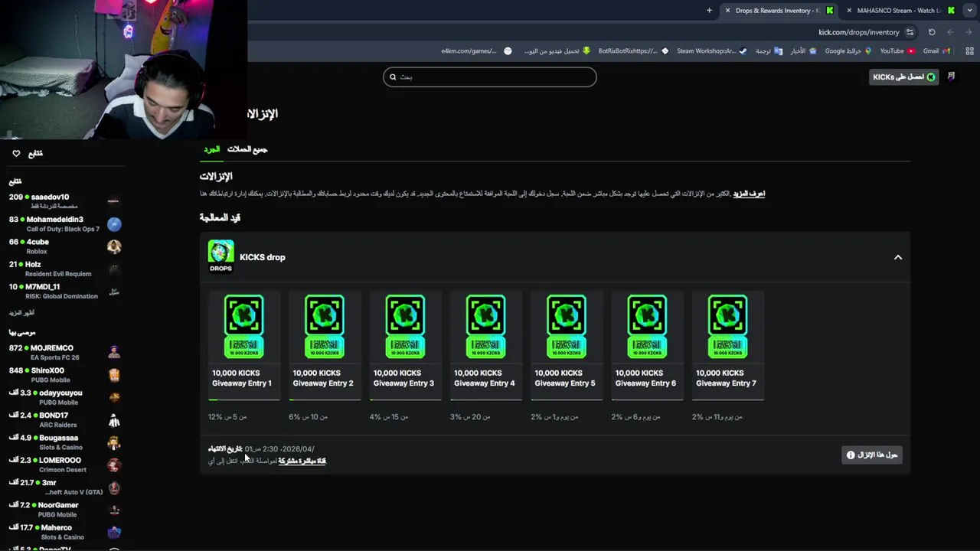980x551 pixels.
Task: Switch to the Inventory (الجرد) tab
Action: (212, 149)
